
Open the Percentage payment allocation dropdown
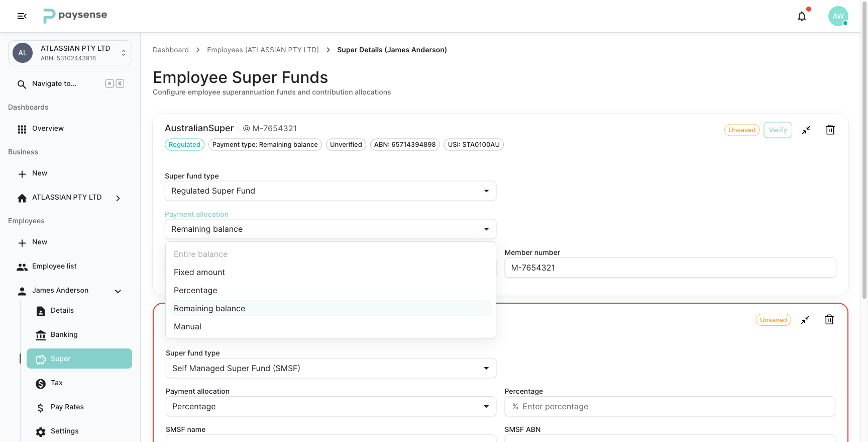331,406
